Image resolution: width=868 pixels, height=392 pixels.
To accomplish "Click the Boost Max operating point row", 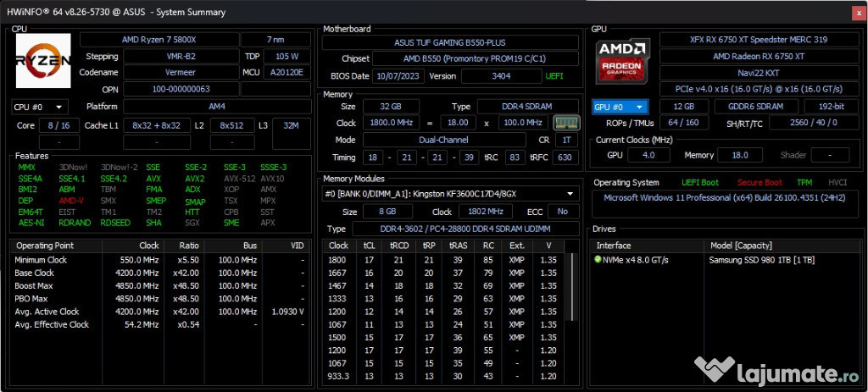I will point(159,286).
